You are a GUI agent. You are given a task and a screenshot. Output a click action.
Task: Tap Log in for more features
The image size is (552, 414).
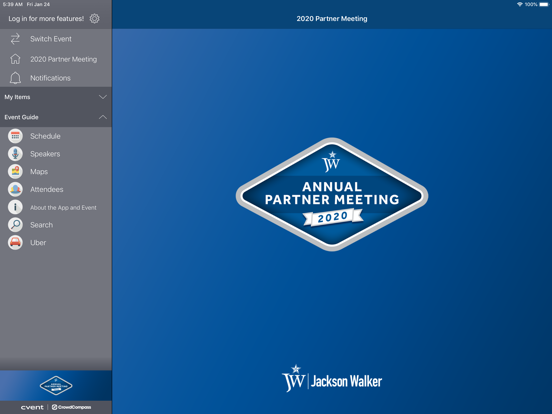click(x=46, y=19)
